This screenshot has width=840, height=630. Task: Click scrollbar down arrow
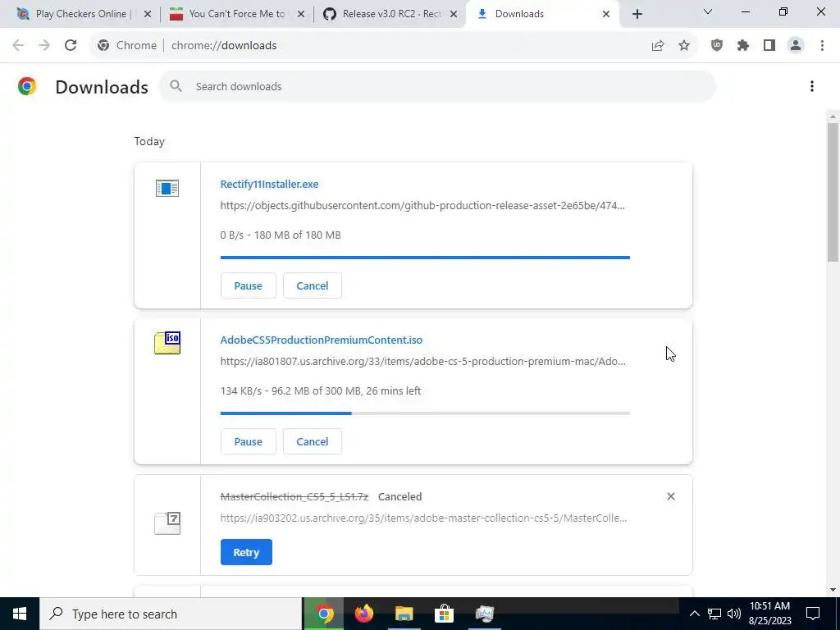(x=833, y=590)
